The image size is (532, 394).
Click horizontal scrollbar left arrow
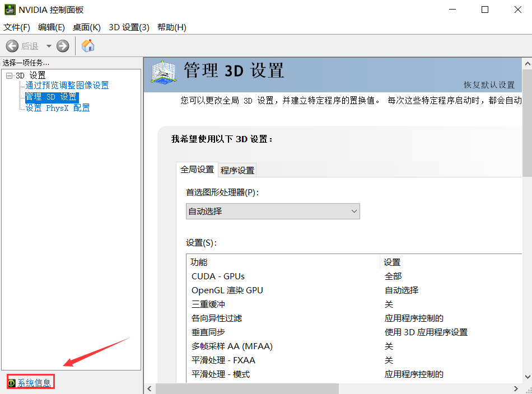point(150,388)
